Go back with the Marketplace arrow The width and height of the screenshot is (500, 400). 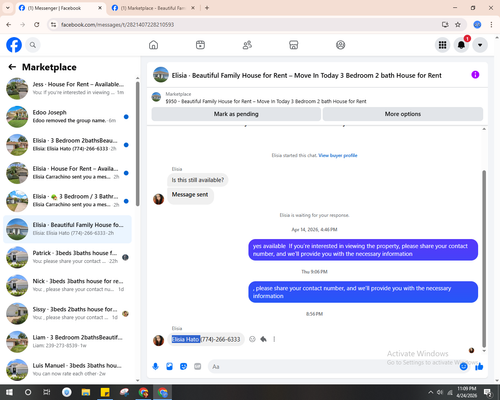[12, 67]
